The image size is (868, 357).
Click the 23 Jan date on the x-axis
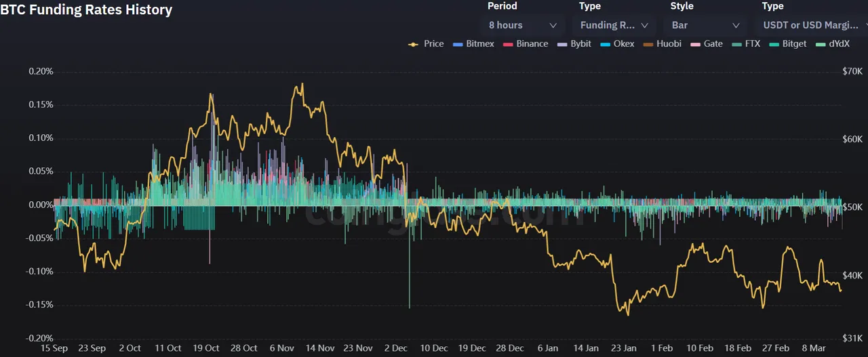[624, 348]
